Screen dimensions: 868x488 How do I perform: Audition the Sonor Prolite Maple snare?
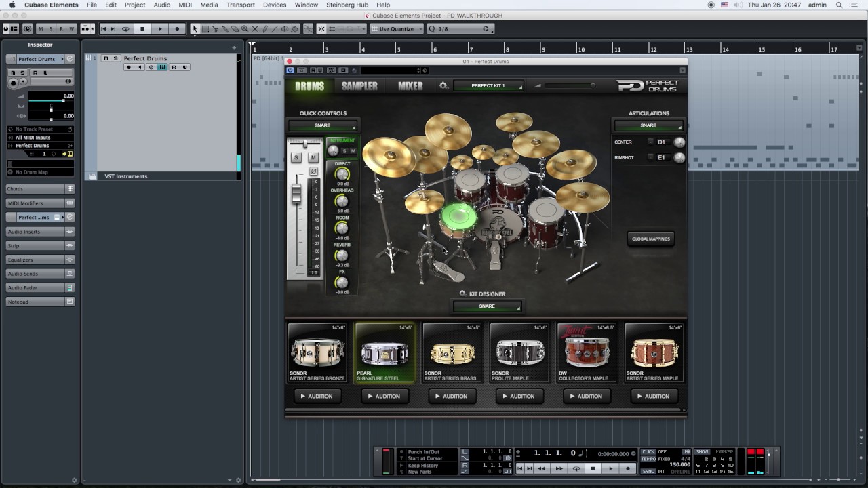click(519, 396)
